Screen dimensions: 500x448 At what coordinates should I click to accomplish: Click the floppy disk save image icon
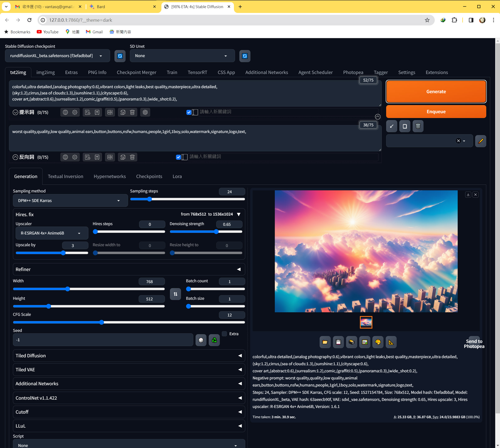(338, 342)
